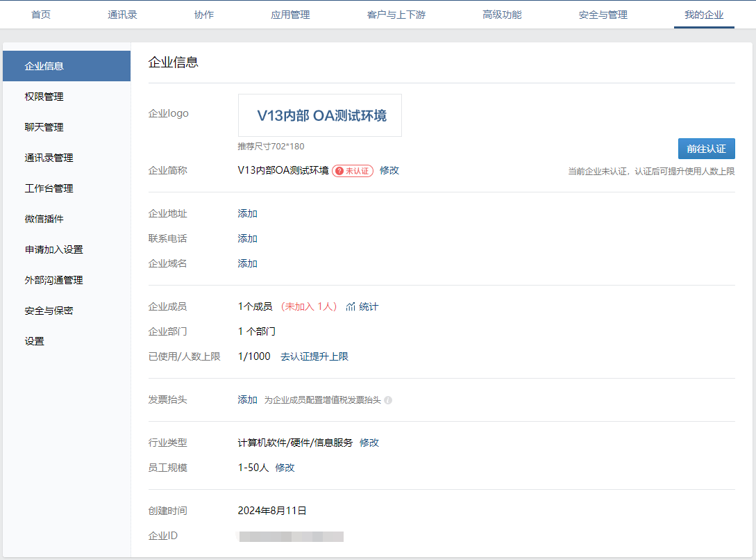Click 修改 next to the 企业简称
Image resolution: width=756 pixels, height=560 pixels.
(389, 170)
